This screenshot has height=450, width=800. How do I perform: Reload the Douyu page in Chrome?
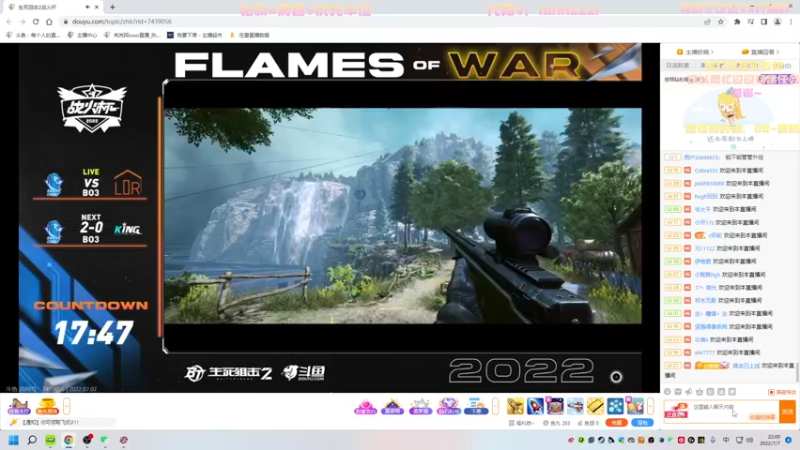(x=36, y=21)
